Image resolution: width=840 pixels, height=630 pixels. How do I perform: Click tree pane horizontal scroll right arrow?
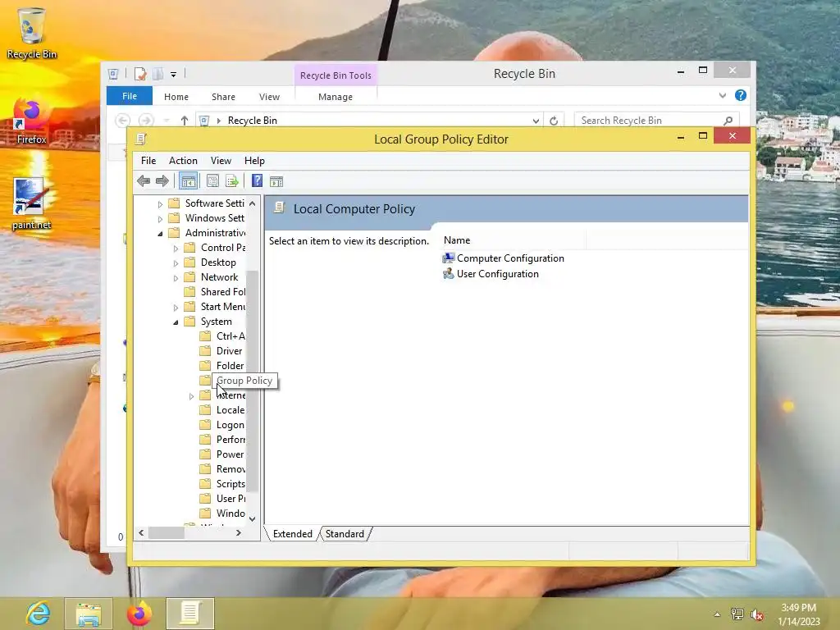tap(239, 533)
